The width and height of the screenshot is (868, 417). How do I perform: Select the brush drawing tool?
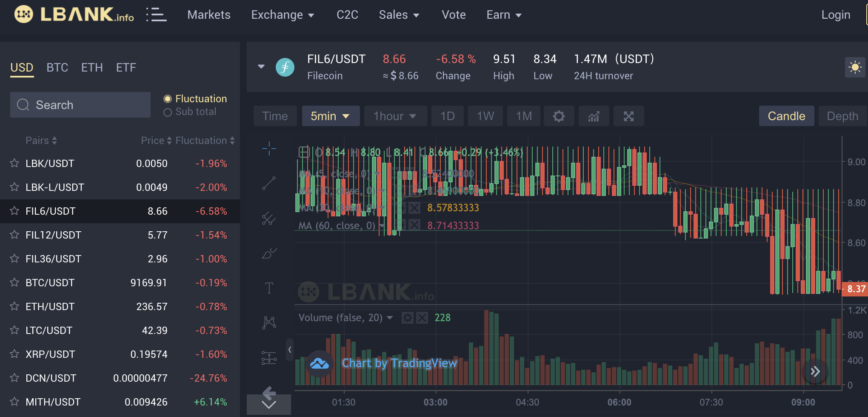click(269, 253)
